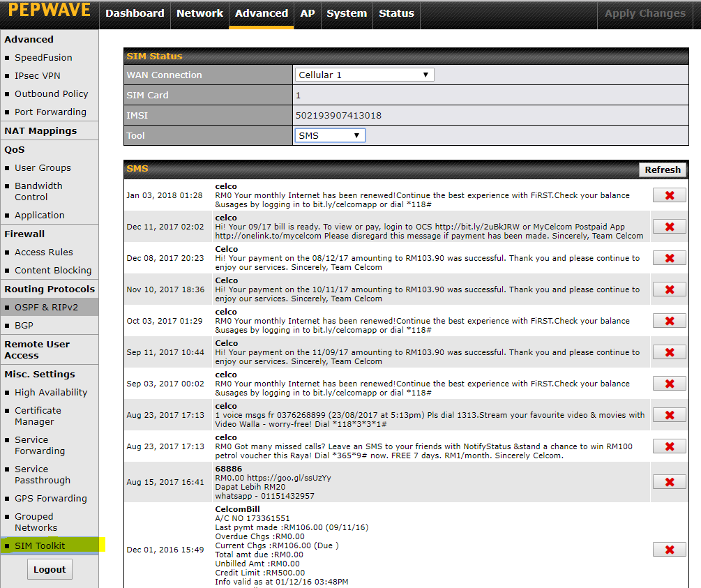Delete the Jan 03, 2018 celco SMS
The width and height of the screenshot is (701, 588).
(x=669, y=195)
